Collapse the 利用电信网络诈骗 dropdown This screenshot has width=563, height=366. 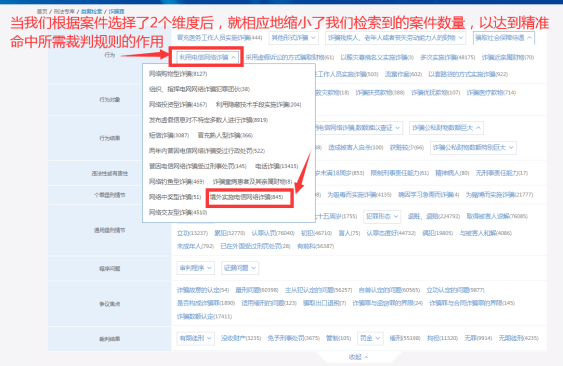click(208, 57)
